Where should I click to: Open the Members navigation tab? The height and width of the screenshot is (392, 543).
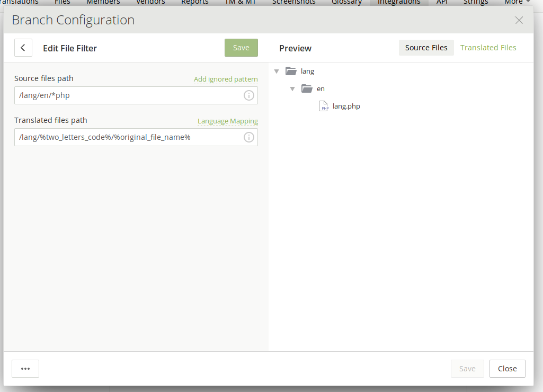click(103, 2)
